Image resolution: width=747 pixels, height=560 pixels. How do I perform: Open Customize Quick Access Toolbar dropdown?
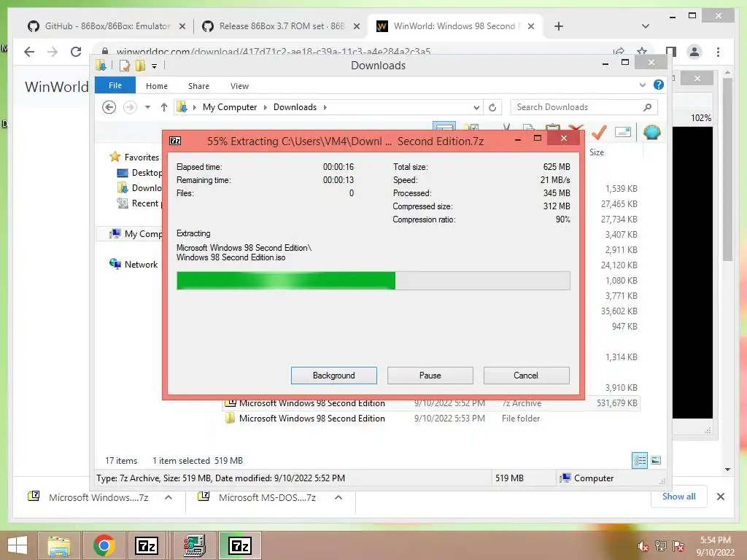[155, 66]
